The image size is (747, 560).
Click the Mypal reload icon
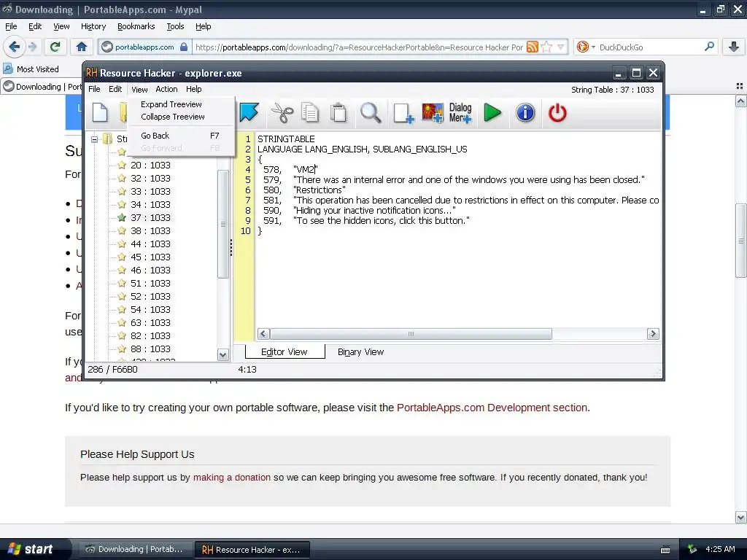point(55,47)
